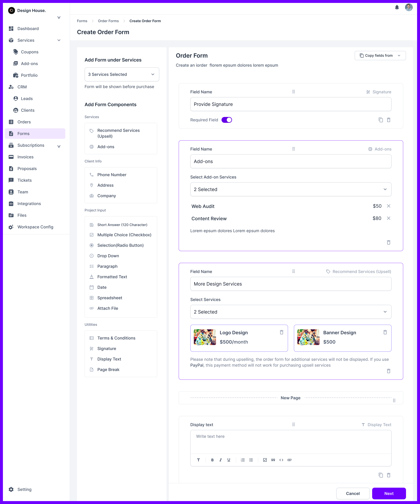Open the Copy fields from dropdown
Screen dimensions: 420x504
pyautogui.click(x=380, y=55)
